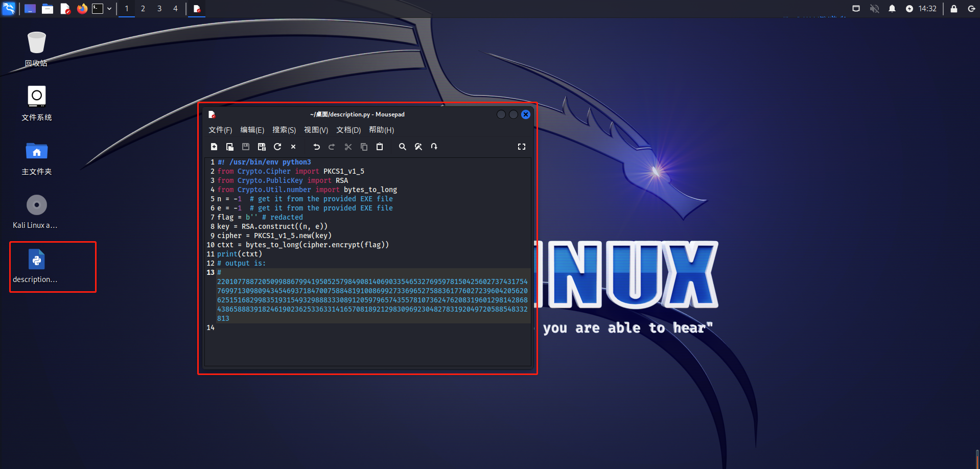
Task: Open the notifications bell icon
Action: (892, 9)
